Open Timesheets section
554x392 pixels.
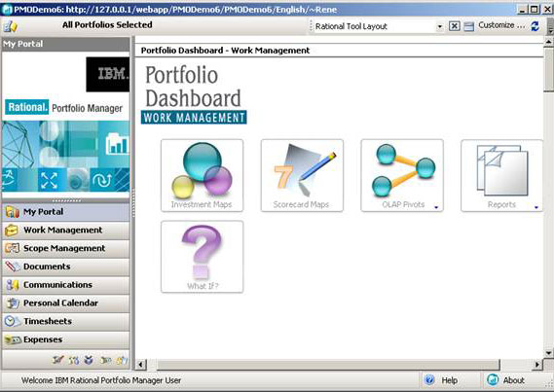65,321
